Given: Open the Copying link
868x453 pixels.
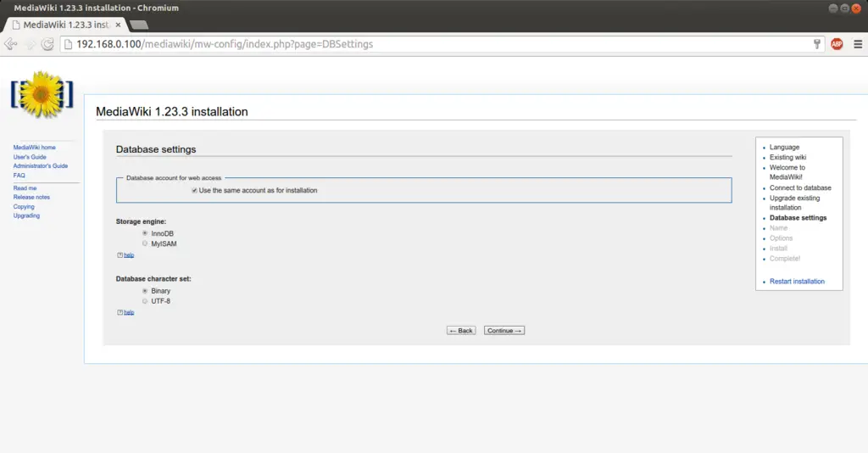Looking at the screenshot, I should pyautogui.click(x=24, y=206).
